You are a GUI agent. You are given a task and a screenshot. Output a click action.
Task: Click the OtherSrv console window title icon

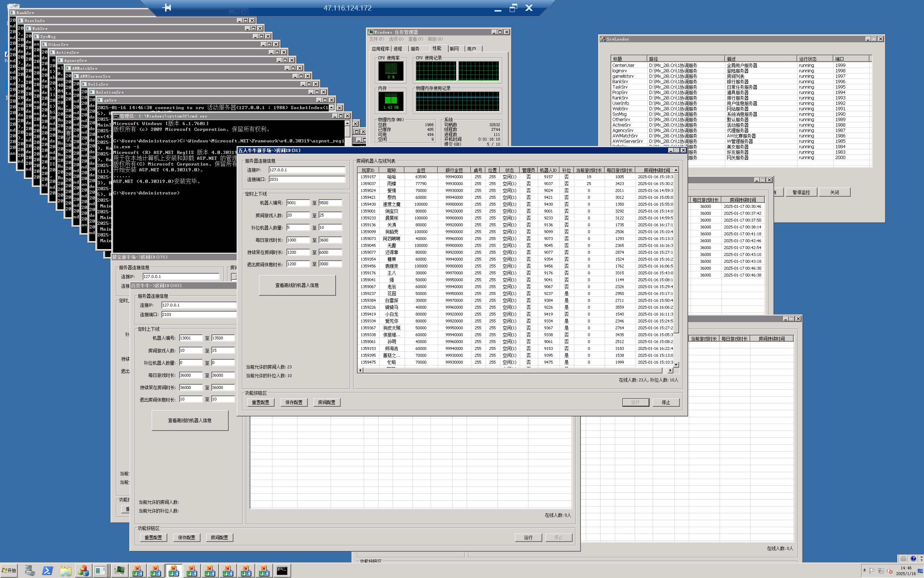tap(44, 44)
